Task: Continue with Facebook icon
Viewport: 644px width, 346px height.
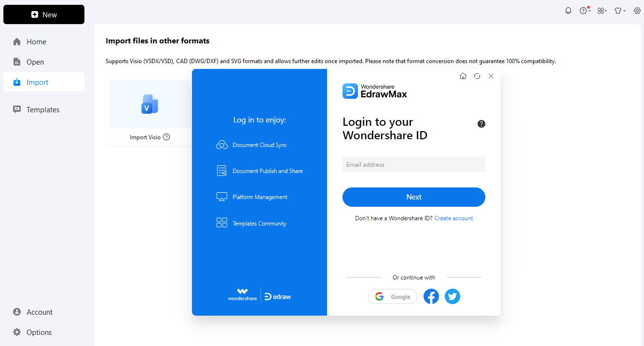Action: [x=431, y=296]
